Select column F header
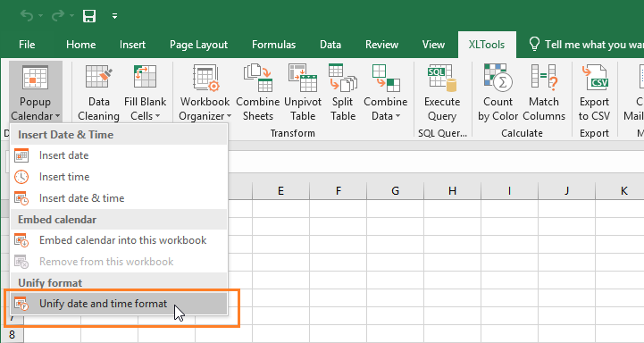This screenshot has height=343, width=644. point(338,191)
